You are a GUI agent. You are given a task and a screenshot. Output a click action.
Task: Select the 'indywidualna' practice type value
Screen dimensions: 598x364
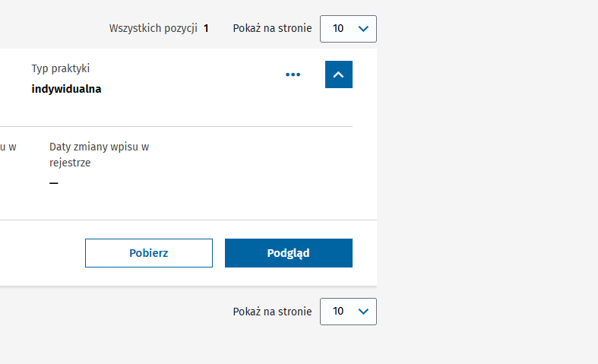click(x=66, y=89)
